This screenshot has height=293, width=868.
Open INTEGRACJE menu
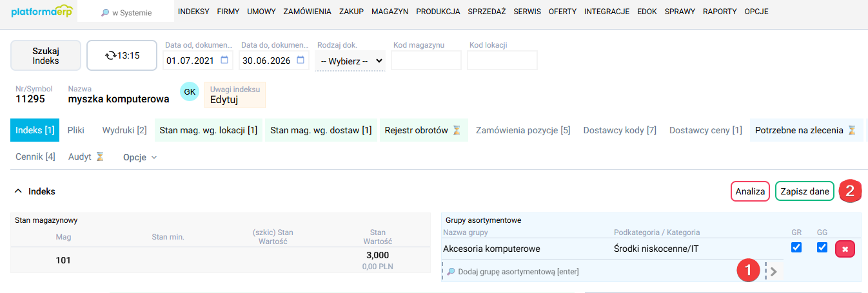tap(607, 12)
